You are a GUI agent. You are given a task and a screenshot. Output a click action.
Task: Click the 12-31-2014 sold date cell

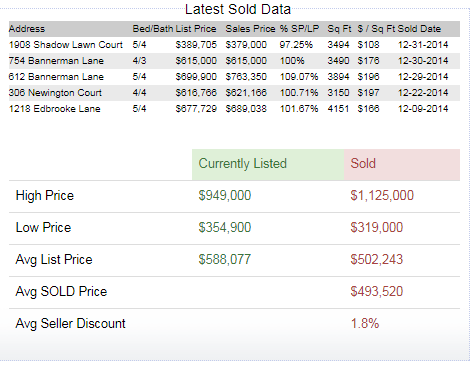pyautogui.click(x=423, y=45)
